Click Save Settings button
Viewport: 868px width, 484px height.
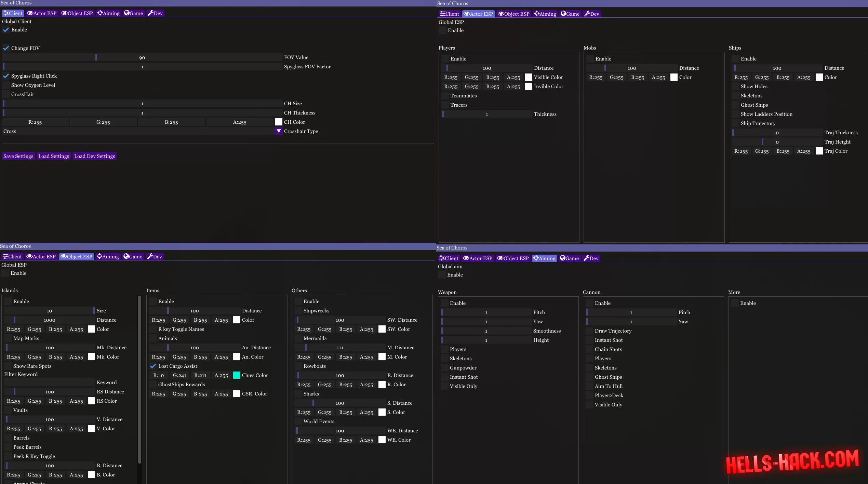pos(18,156)
